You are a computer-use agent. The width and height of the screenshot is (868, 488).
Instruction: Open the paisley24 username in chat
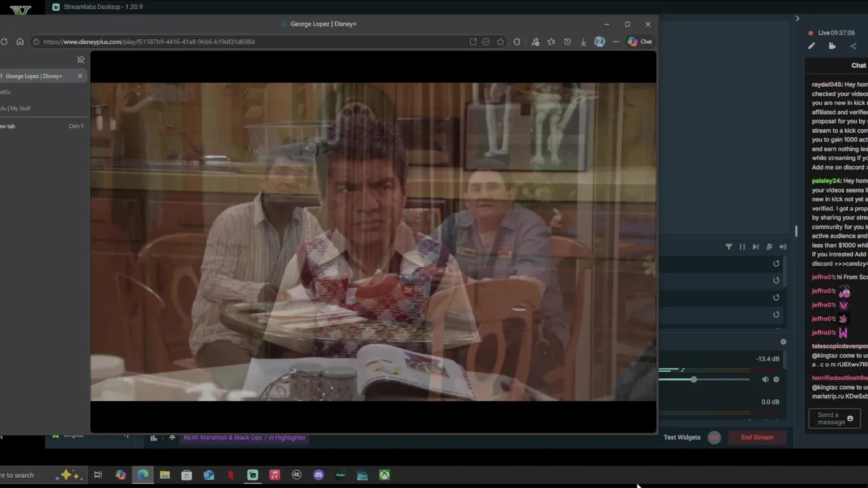[x=826, y=181]
